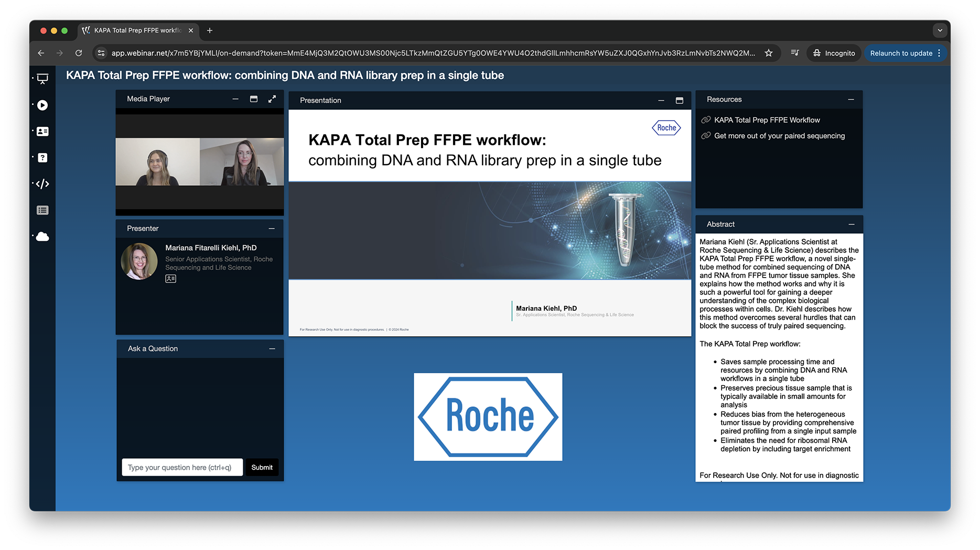This screenshot has height=550, width=980.
Task: Open the media controls icon in toolbar
Action: [795, 53]
